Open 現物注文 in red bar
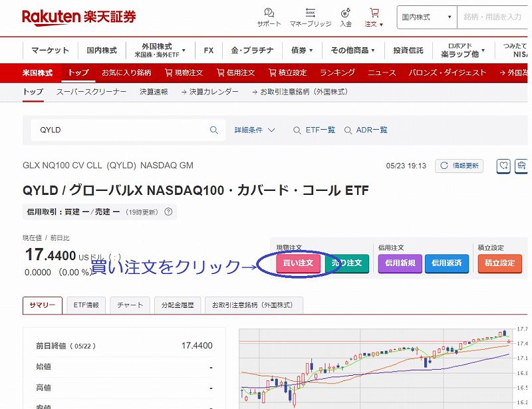The height and width of the screenshot is (409, 532). 184,72
